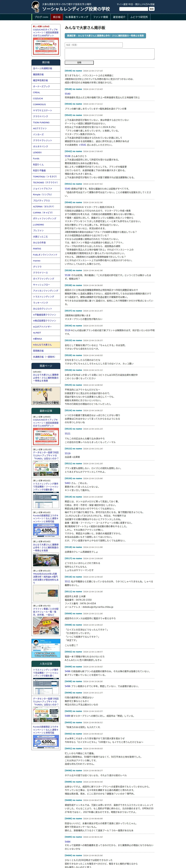Image resolution: width=186 pixels, height=868 pixels.
Task: Focus the header search text box
Action: coord(134,9)
